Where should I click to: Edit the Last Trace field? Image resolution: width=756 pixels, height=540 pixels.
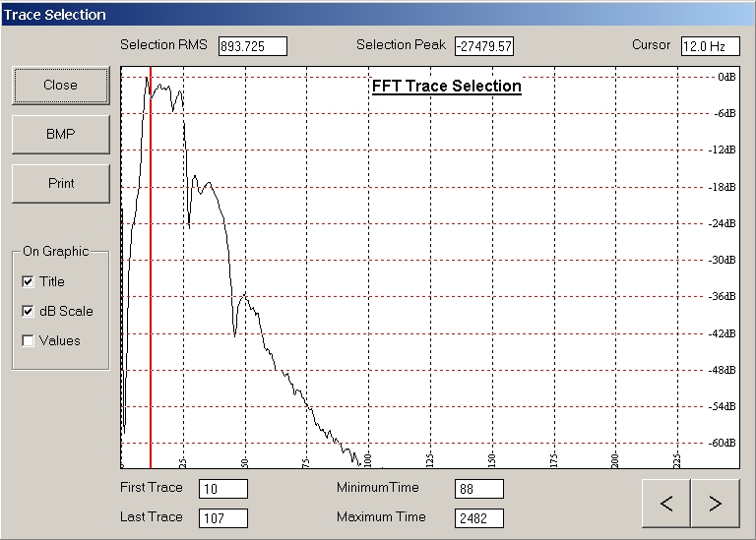coord(223,518)
